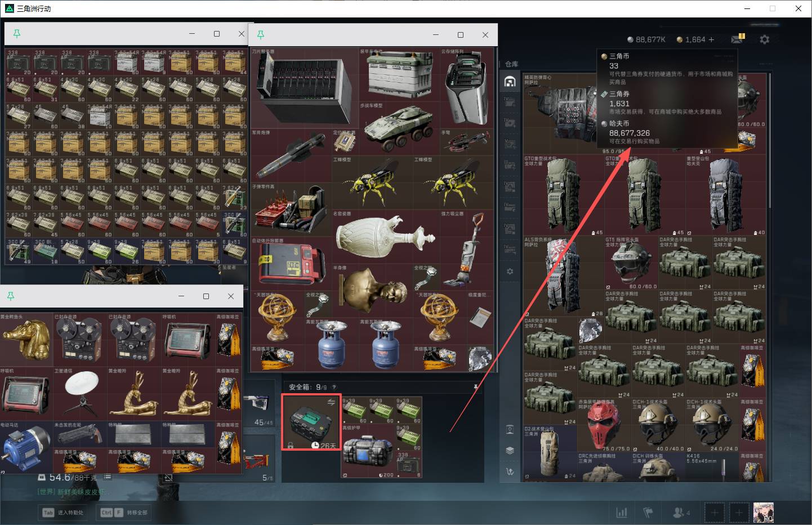
Task: Open the friends list icon showing 4
Action: tap(681, 513)
